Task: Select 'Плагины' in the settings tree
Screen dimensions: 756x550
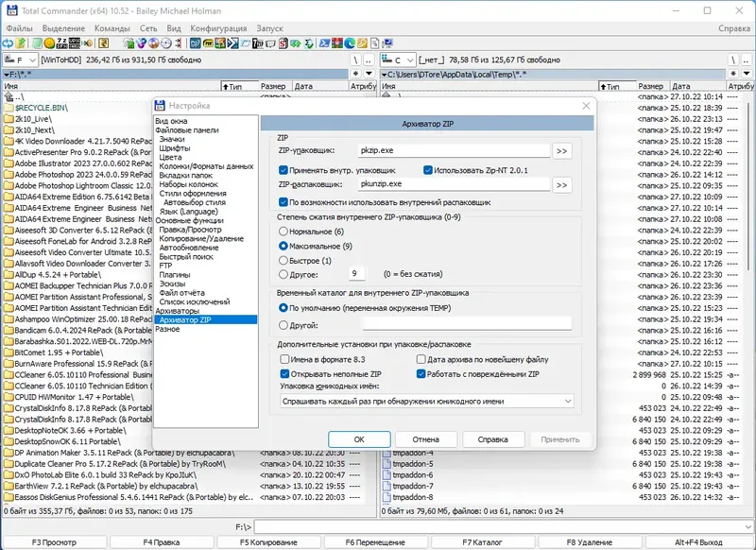Action: click(x=175, y=274)
